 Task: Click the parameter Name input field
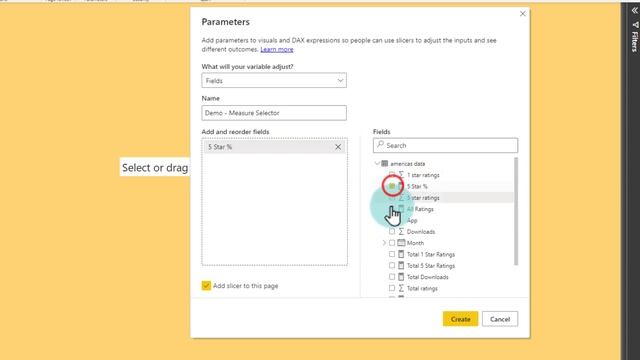274,113
